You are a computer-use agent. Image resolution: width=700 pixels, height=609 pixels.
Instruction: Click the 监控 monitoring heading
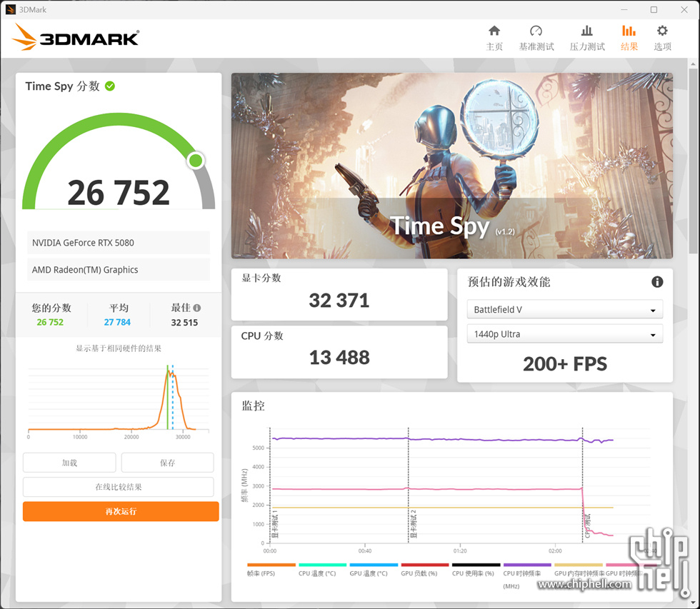point(253,406)
